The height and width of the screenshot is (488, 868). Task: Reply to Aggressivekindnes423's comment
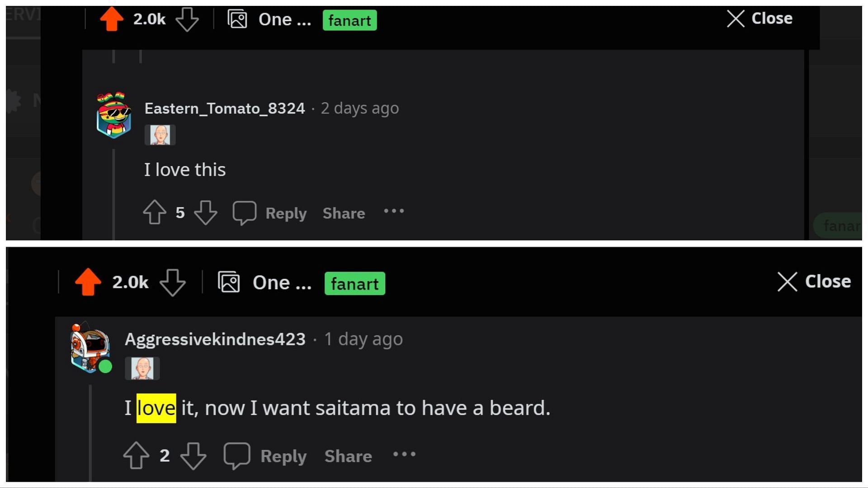pyautogui.click(x=283, y=456)
